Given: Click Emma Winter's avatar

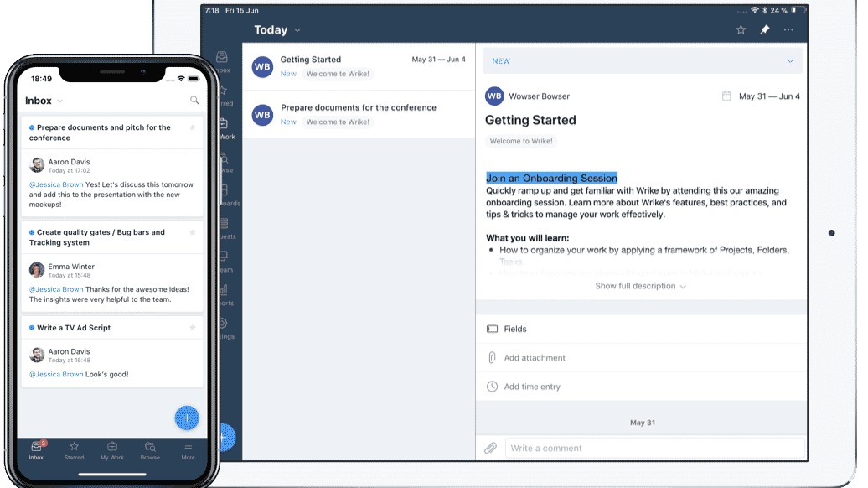Looking at the screenshot, I should tap(37, 270).
